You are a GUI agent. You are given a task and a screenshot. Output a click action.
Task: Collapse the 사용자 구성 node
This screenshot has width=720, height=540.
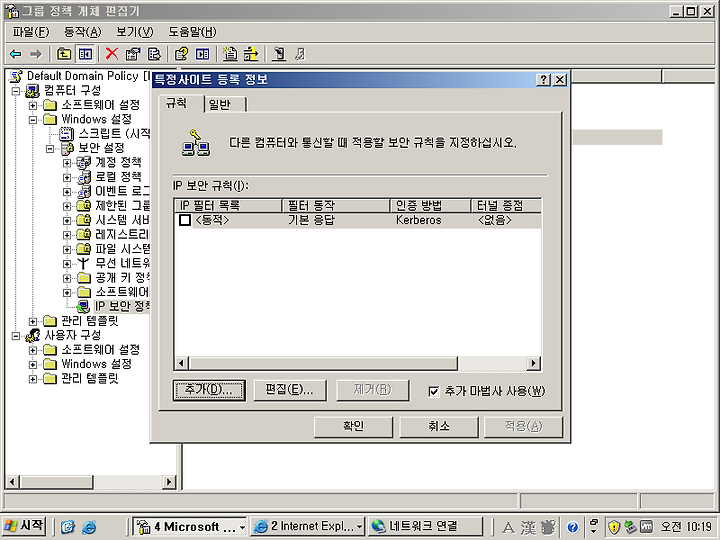pyautogui.click(x=16, y=336)
